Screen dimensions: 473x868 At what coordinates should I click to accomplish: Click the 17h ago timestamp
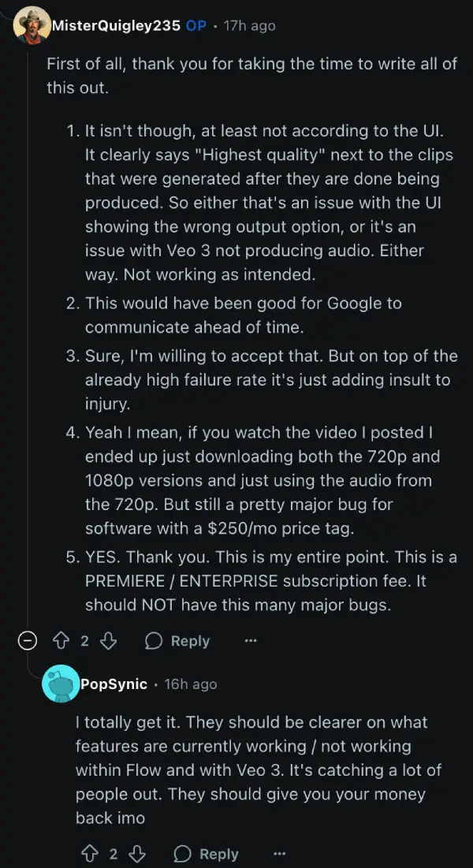tap(249, 25)
